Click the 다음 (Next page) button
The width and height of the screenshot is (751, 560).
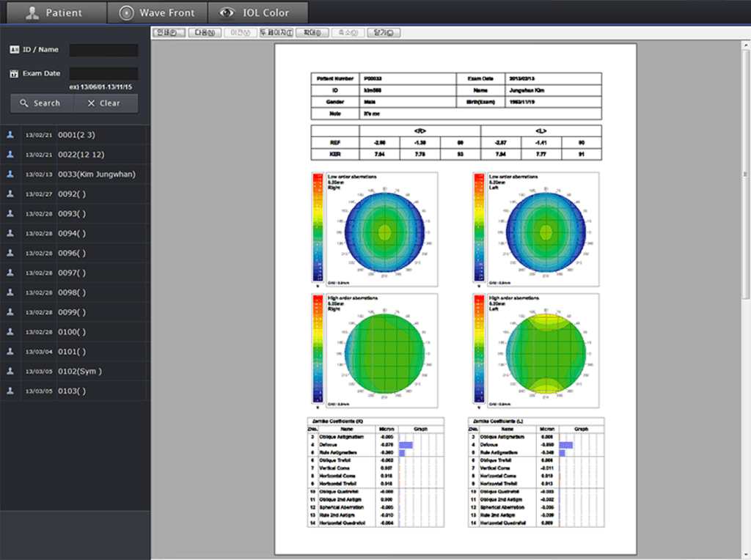(x=205, y=32)
